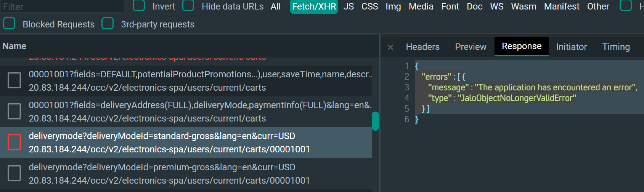Enable 3rd-party requests checkbox

(108, 24)
